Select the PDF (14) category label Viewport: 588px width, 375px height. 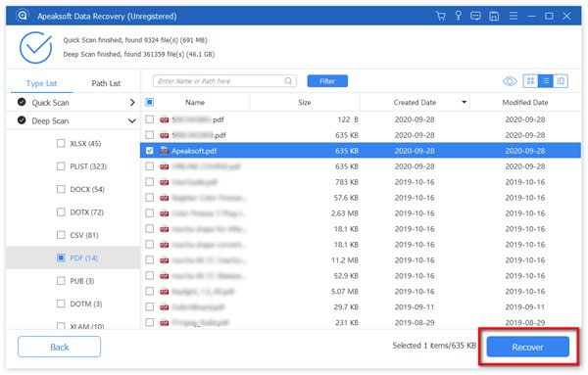84,258
